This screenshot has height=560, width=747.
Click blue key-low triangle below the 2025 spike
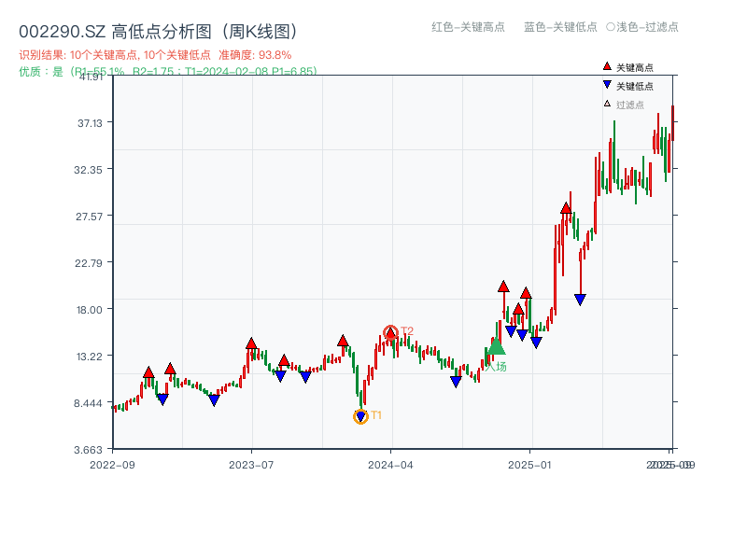click(x=580, y=300)
